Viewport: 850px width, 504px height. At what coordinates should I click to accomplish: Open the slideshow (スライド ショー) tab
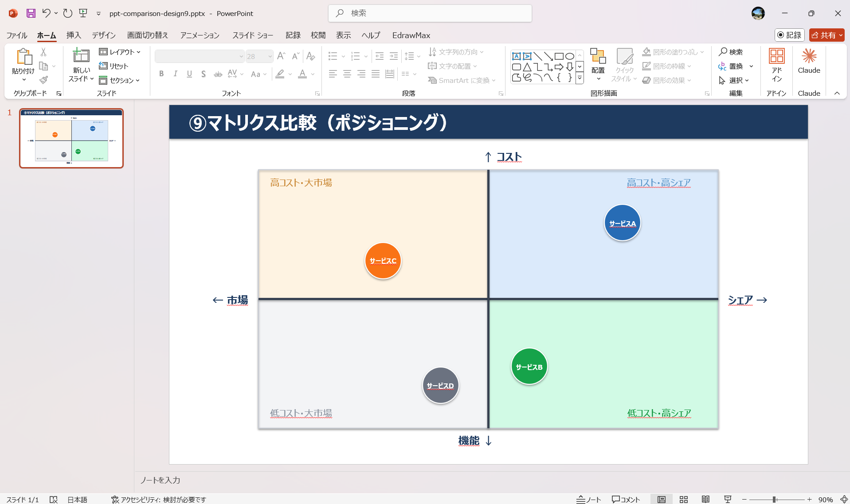pyautogui.click(x=253, y=35)
